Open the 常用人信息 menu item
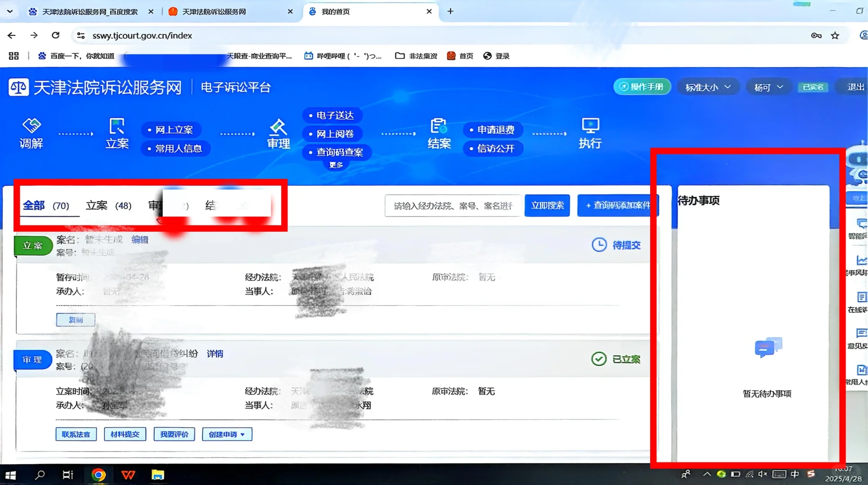The height and width of the screenshot is (485, 868). (175, 149)
